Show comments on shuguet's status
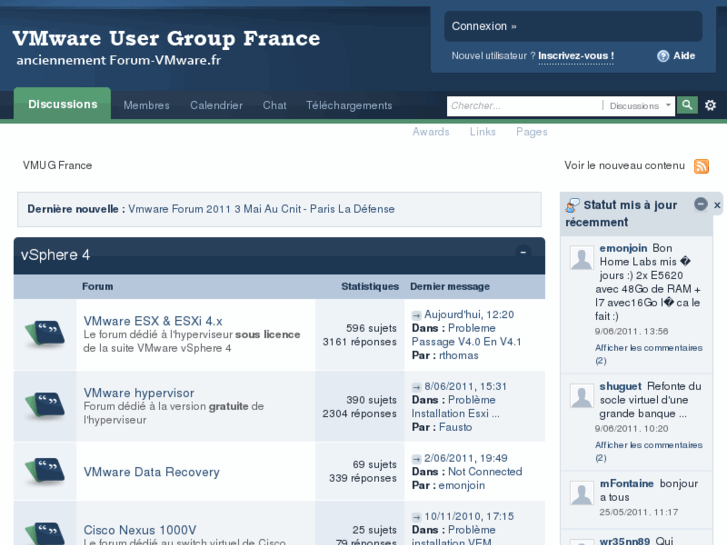Screen dimensions: 727x545 [649, 451]
